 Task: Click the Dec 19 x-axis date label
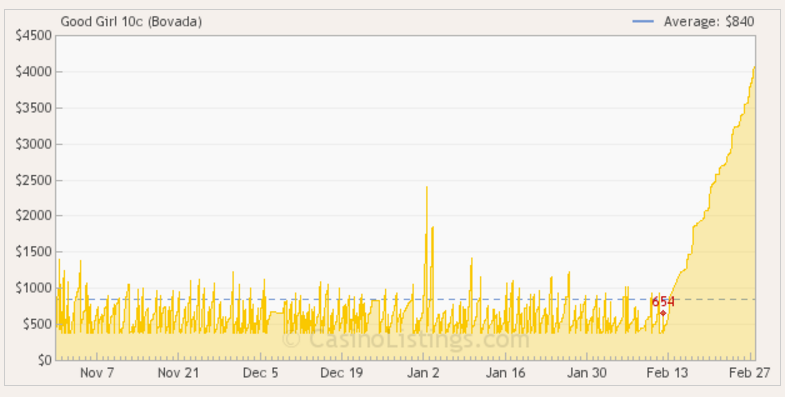point(342,373)
